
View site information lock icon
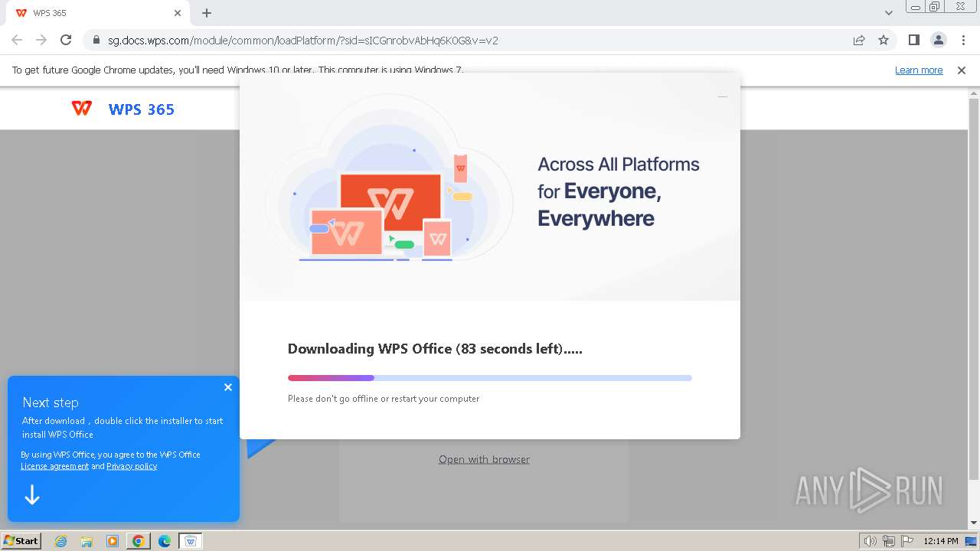[96, 41]
